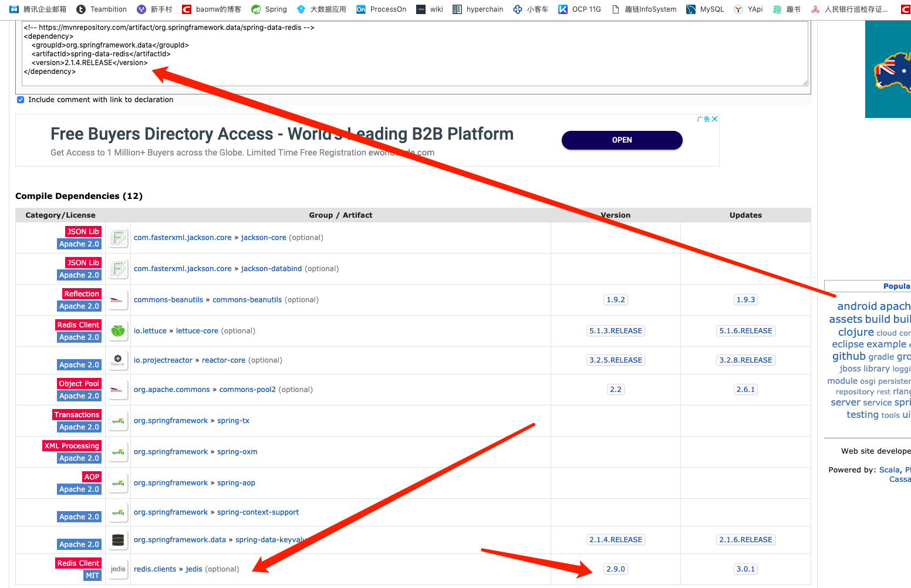
Task: Select commons-pool2 version 2.2
Action: (x=616, y=390)
